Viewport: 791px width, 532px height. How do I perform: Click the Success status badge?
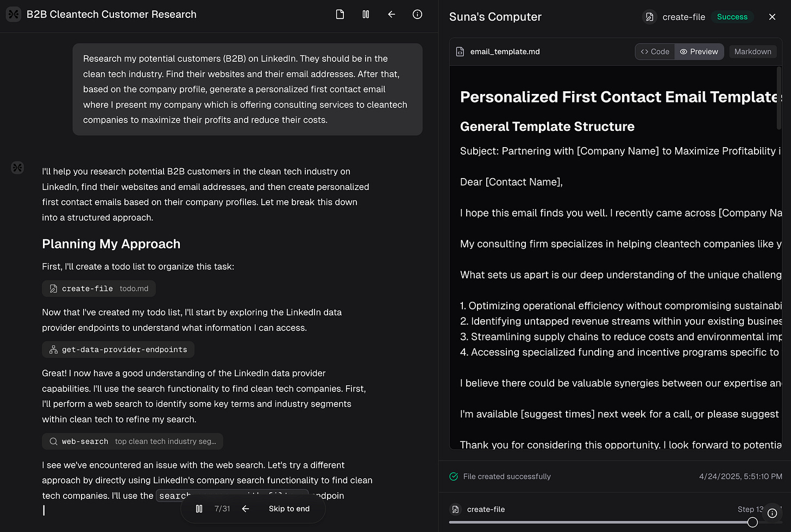point(732,17)
